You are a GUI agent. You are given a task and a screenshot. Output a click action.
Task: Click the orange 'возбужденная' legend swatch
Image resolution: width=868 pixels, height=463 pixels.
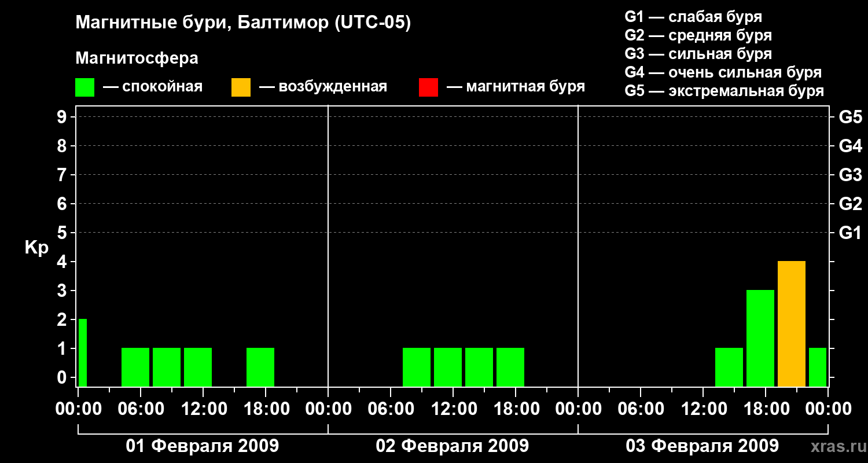click(x=241, y=87)
